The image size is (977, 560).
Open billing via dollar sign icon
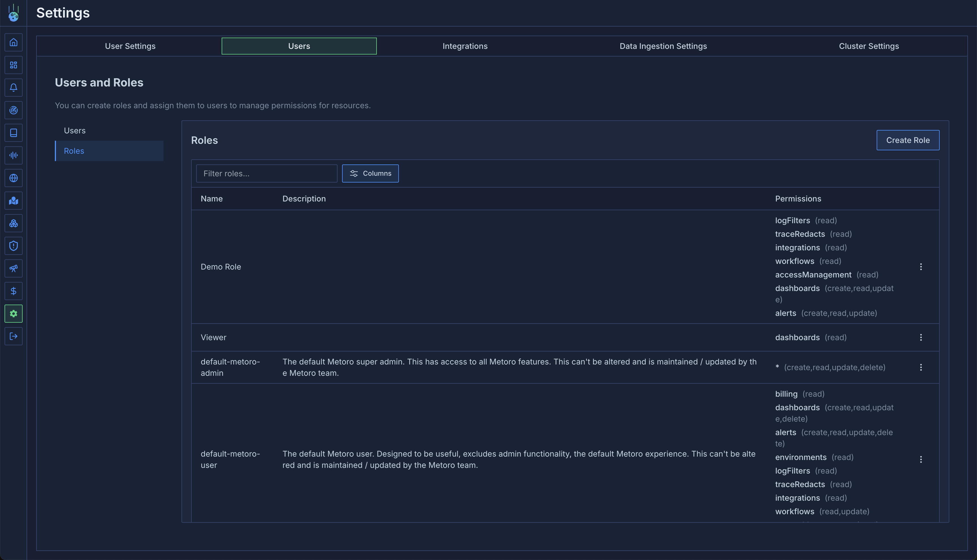14,291
